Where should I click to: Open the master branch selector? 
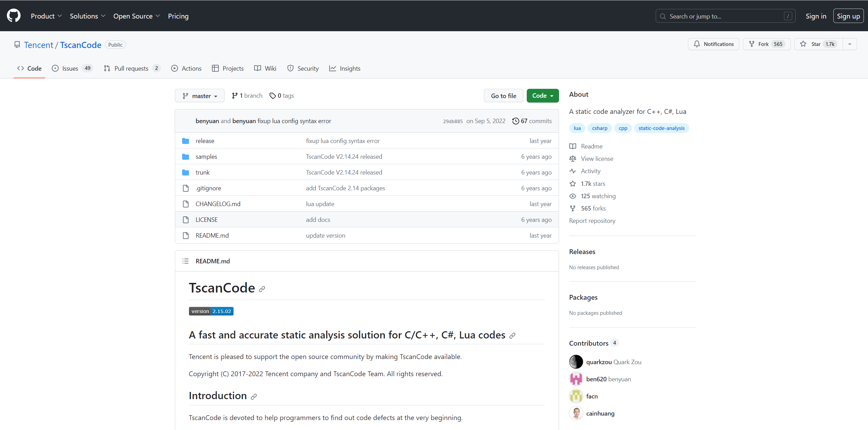pos(200,96)
